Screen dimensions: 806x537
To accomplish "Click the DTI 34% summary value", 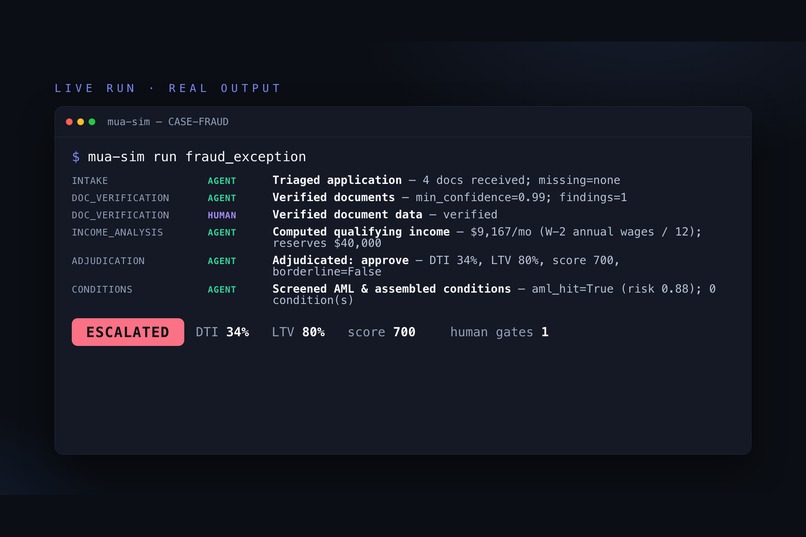I will pyautogui.click(x=222, y=332).
